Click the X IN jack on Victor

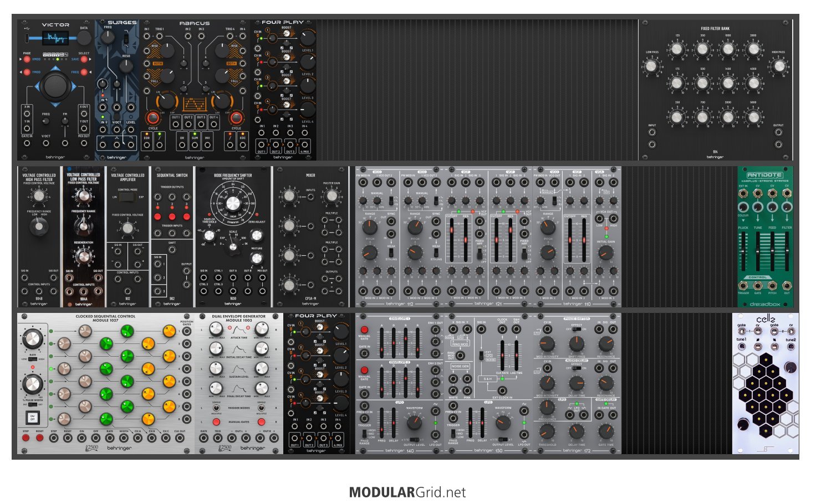tap(27, 114)
